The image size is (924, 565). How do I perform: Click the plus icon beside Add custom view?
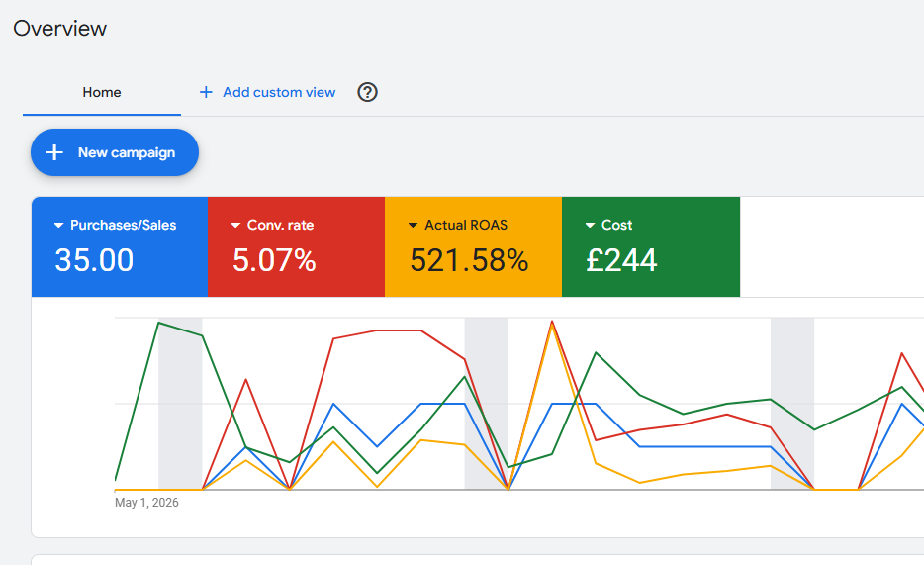point(206,92)
